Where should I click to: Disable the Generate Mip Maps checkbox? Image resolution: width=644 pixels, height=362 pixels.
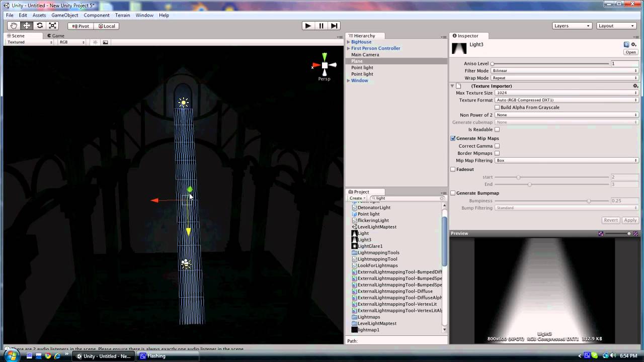tap(453, 138)
